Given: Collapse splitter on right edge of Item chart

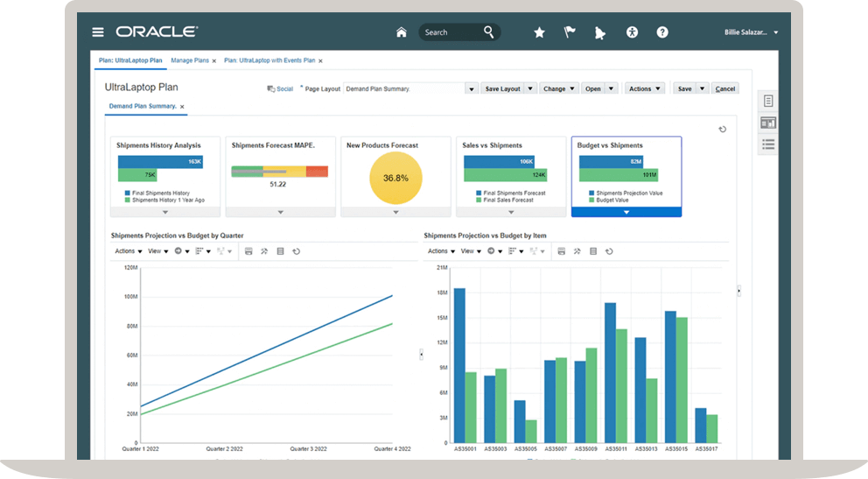Looking at the screenshot, I should (x=738, y=291).
